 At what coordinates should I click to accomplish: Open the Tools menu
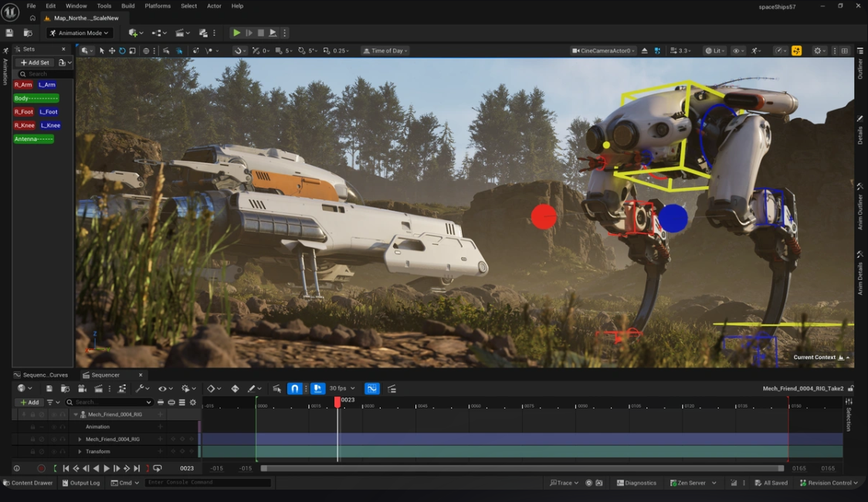pos(104,6)
